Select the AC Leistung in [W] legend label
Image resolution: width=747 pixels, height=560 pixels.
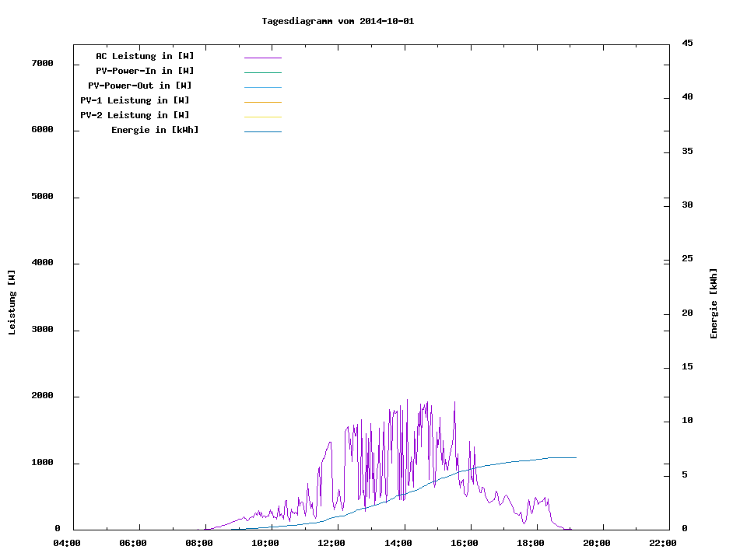point(145,56)
